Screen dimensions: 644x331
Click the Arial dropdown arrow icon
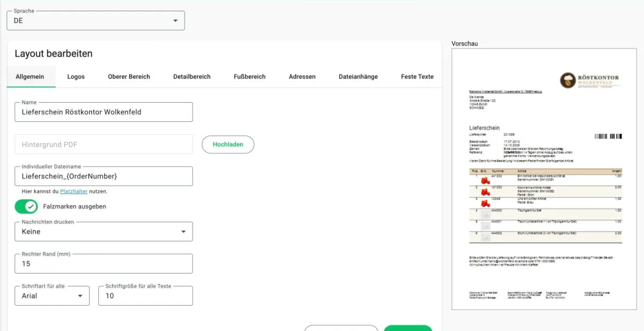point(80,296)
